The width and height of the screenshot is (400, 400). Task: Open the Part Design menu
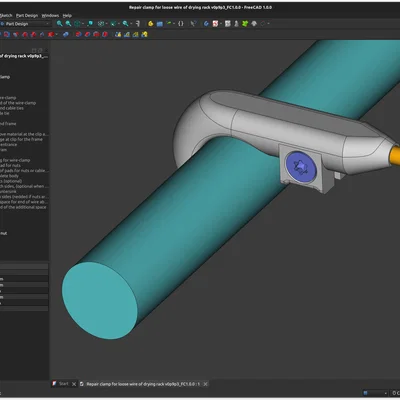click(x=27, y=16)
